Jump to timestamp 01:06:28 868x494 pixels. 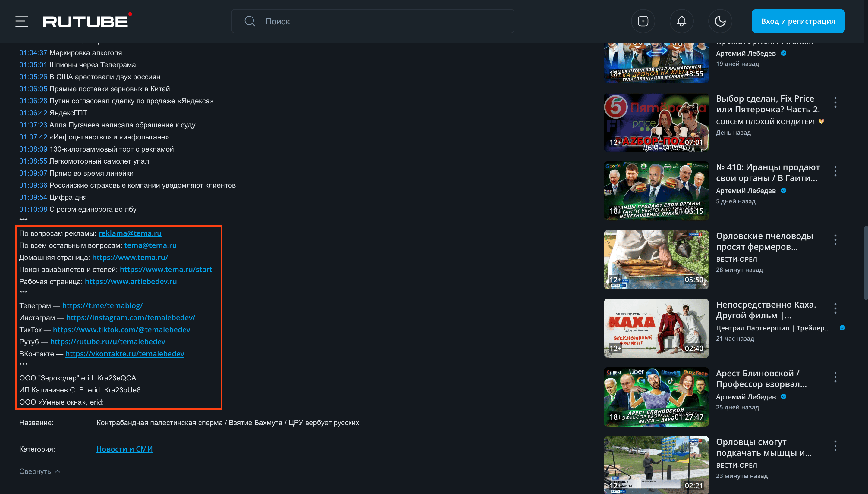point(33,101)
